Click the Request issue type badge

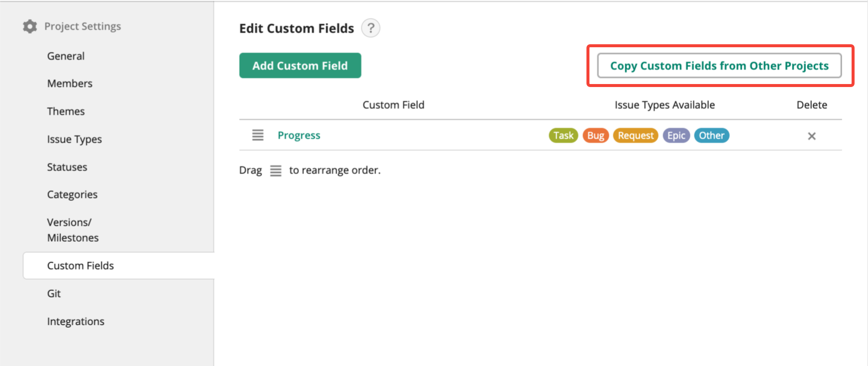point(635,135)
